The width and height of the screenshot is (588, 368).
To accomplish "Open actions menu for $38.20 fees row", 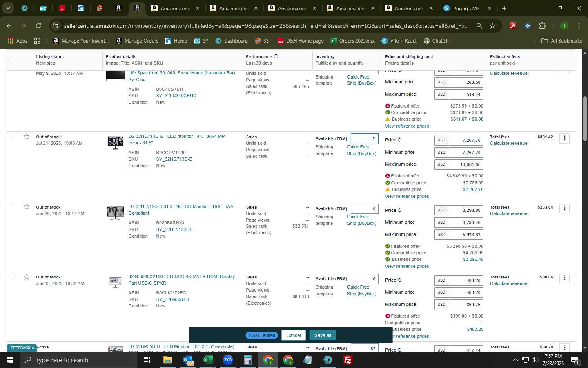I will (x=565, y=348).
